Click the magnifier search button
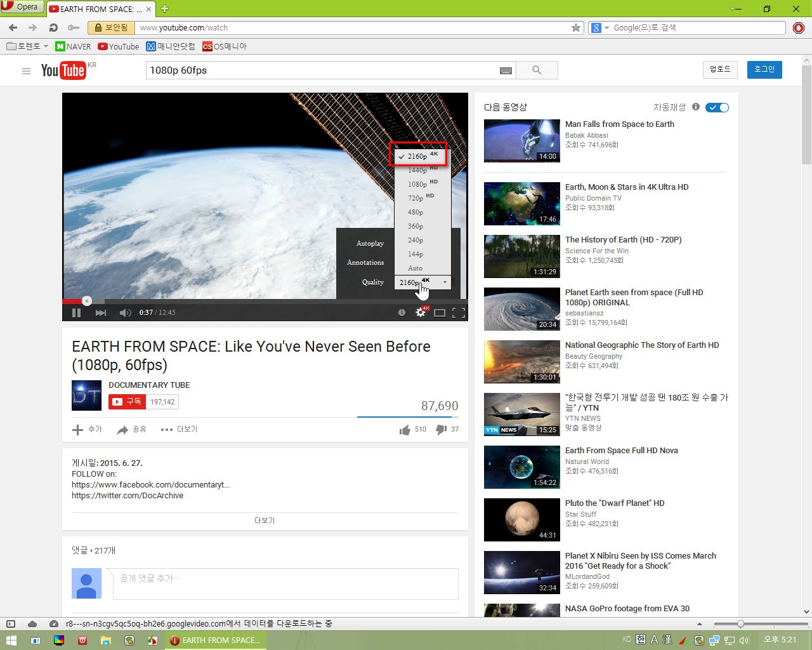 (537, 70)
